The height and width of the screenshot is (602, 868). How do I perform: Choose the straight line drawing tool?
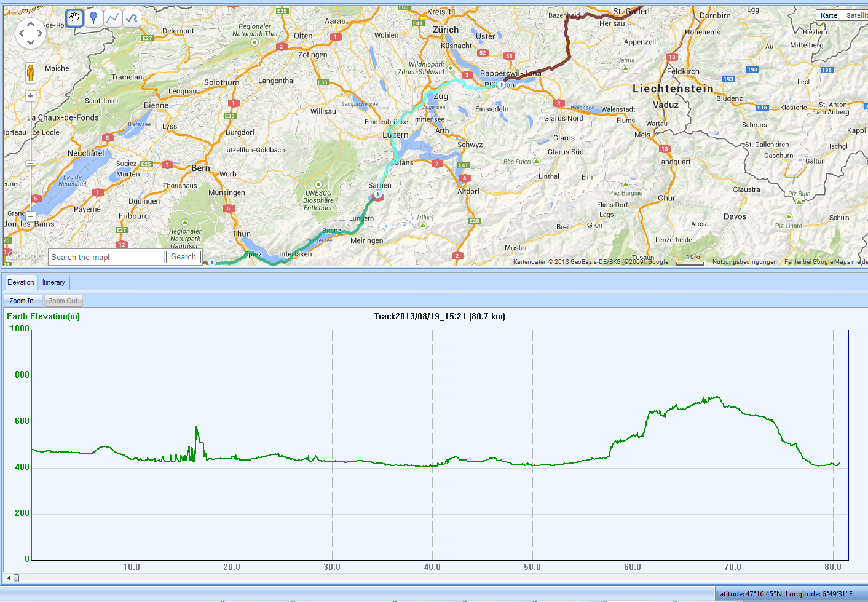coord(112,18)
